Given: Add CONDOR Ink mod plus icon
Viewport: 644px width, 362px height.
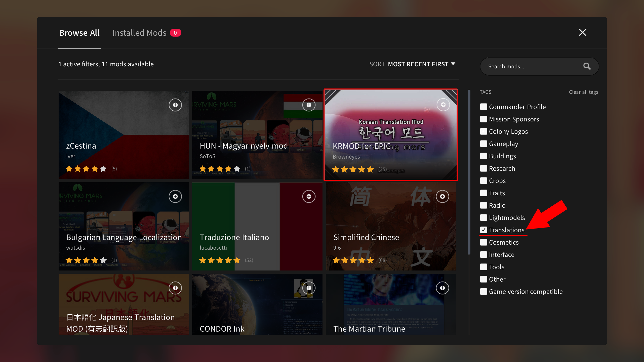Looking at the screenshot, I should 309,288.
